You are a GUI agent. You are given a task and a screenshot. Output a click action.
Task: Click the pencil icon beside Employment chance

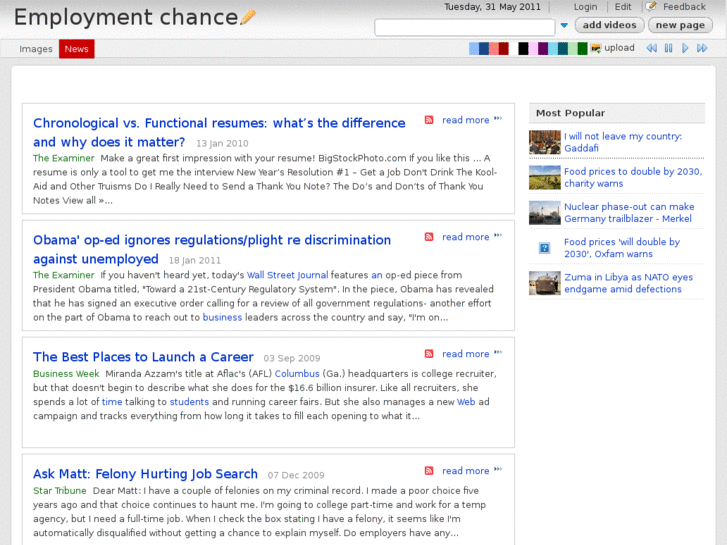pos(248,17)
